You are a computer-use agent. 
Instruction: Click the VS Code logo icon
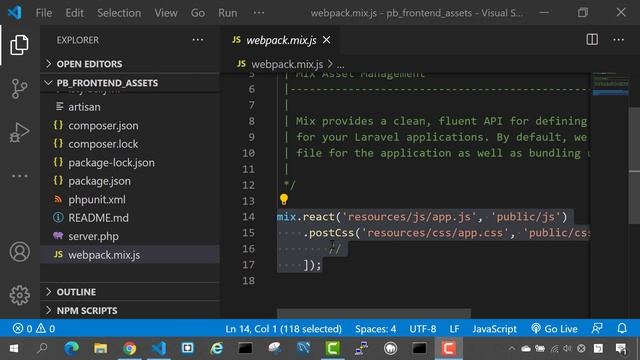click(15, 13)
